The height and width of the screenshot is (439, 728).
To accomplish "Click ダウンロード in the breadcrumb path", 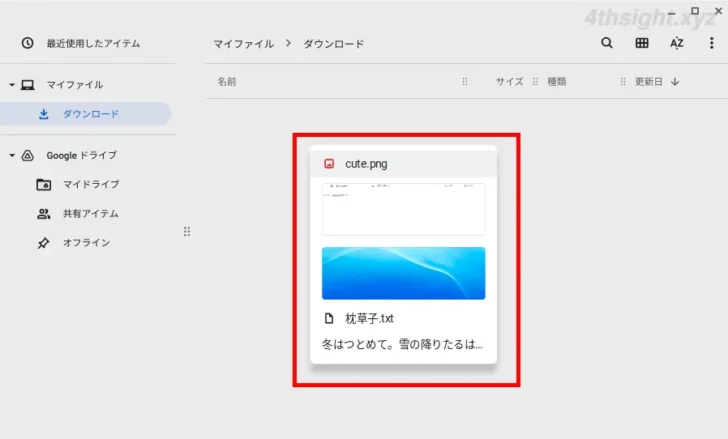I will pyautogui.click(x=333, y=44).
